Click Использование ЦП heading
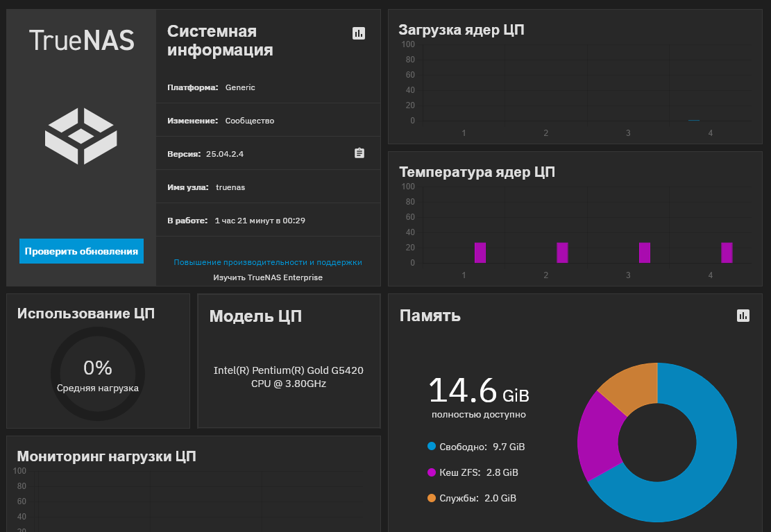 pyautogui.click(x=86, y=314)
